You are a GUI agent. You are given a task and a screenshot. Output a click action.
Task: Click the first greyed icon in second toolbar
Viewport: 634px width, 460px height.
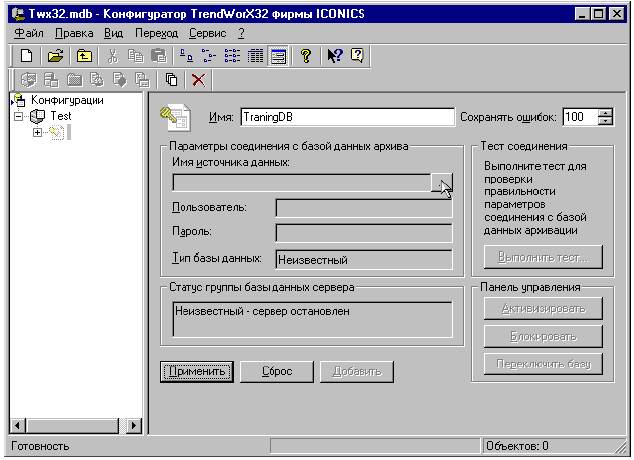coord(29,80)
